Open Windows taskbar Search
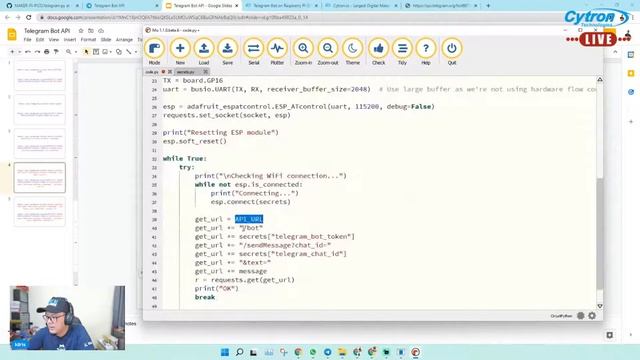Screen dimensions: 640x360 point(240,352)
